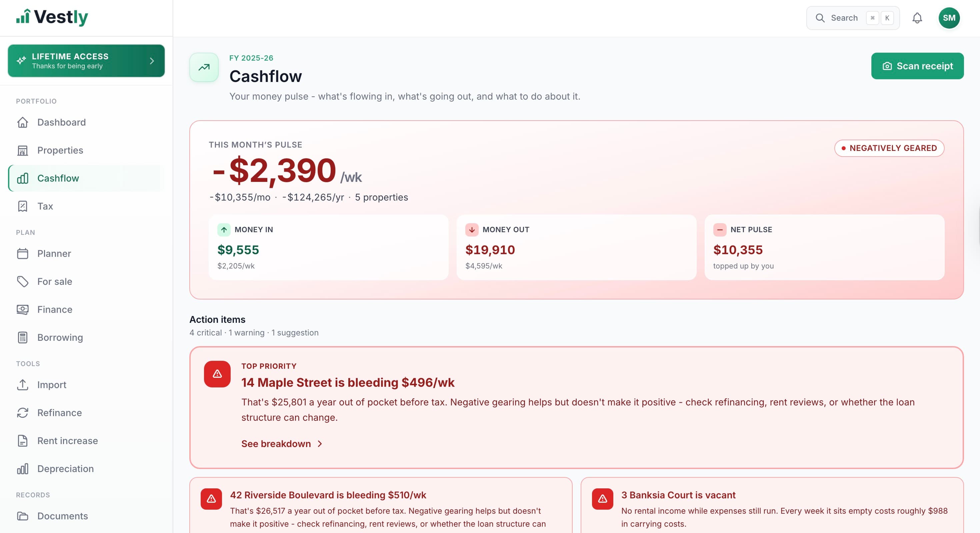The image size is (980, 533).
Task: Open the Depreciation tool
Action: click(x=86, y=469)
